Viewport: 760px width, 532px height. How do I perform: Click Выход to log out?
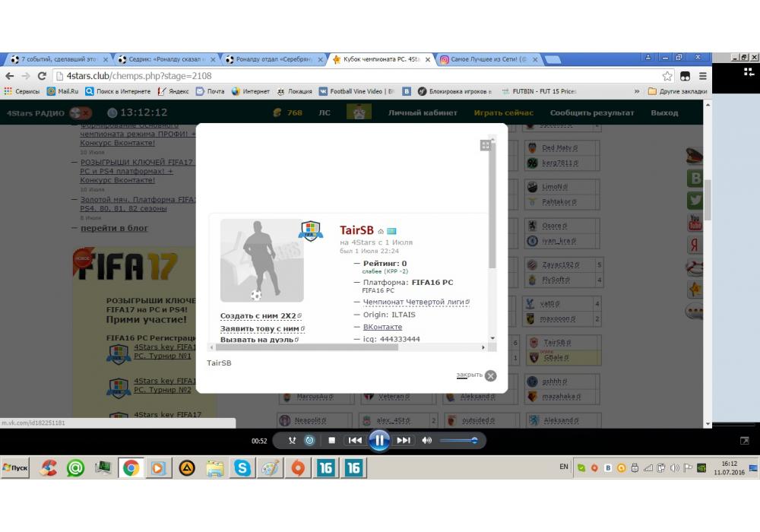664,113
